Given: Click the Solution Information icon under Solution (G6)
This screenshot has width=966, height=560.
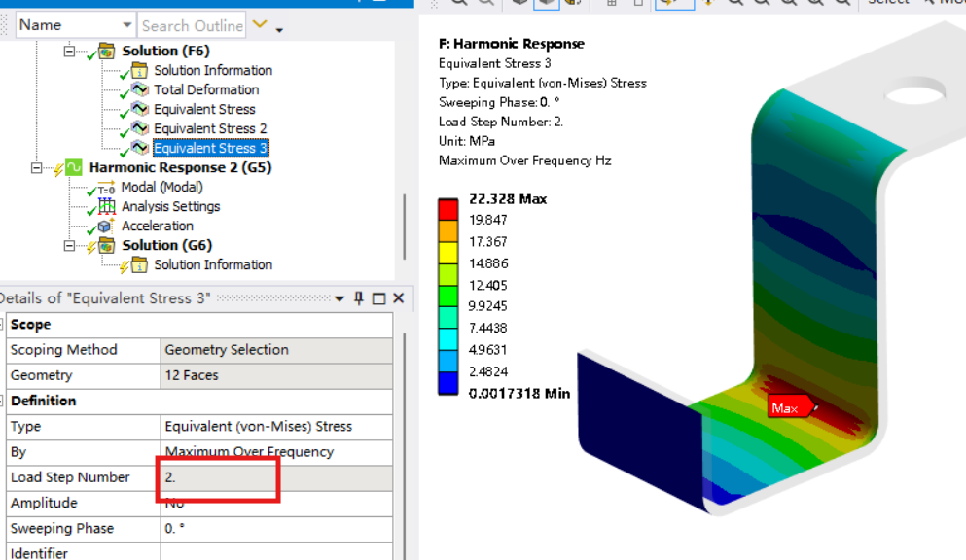Looking at the screenshot, I should tap(140, 265).
